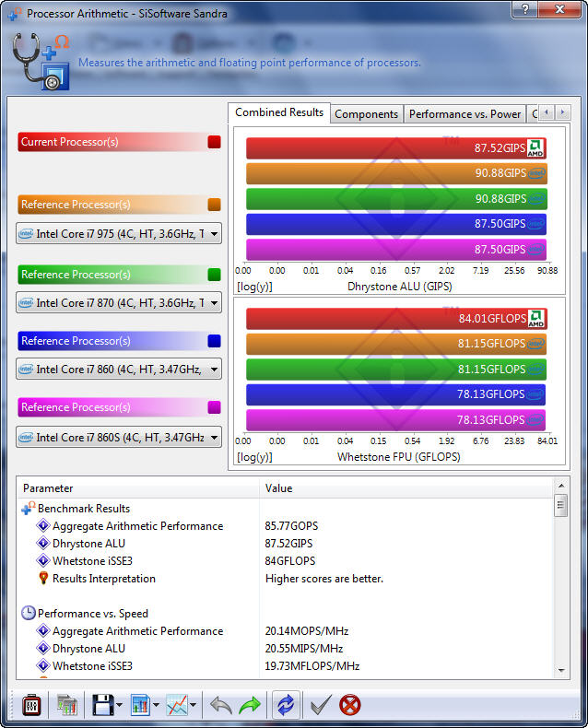Click the blue 87.50GIPS Dhrystone bar
The height and width of the screenshot is (728, 588).
[x=396, y=224]
